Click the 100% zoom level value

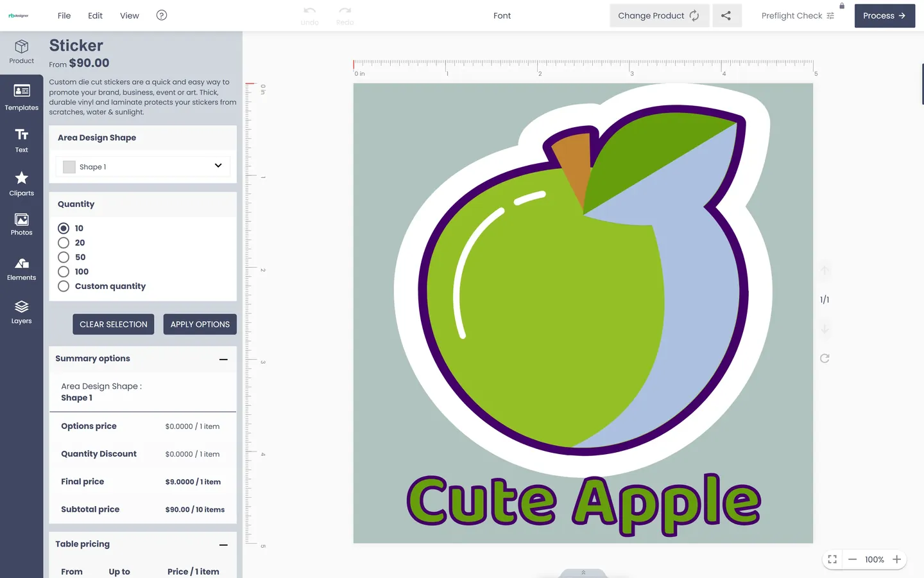[x=875, y=559]
